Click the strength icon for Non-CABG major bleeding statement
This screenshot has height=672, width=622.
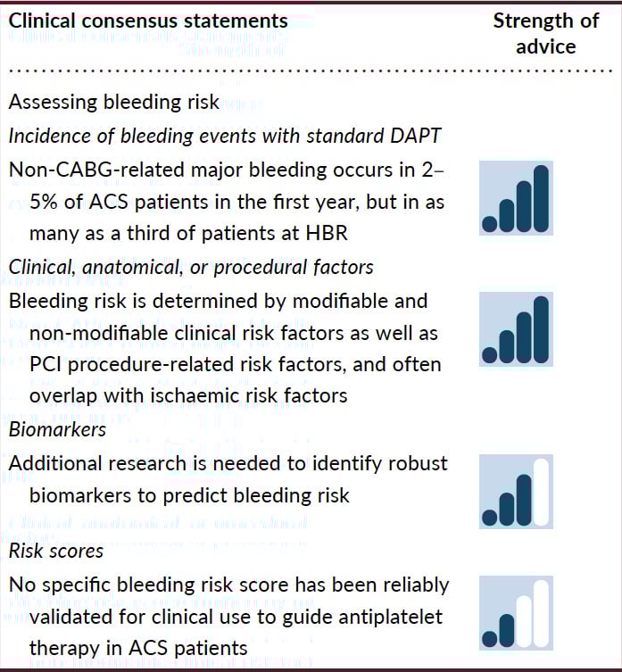[x=516, y=198]
